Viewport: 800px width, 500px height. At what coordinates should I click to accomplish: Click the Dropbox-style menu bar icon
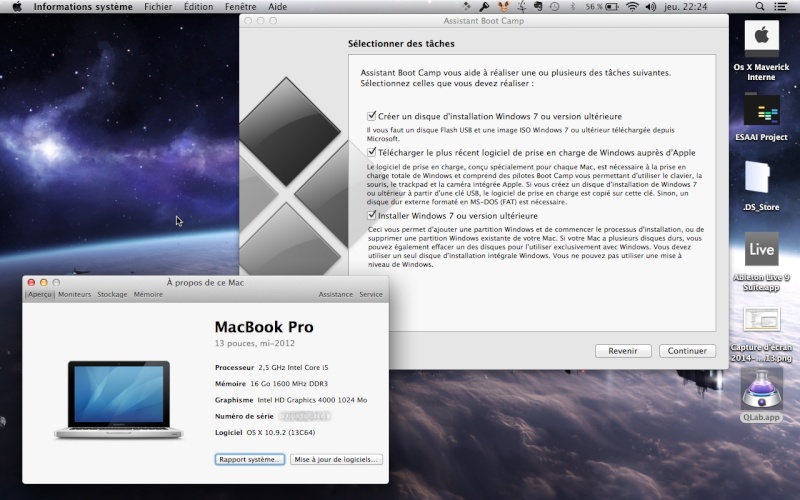[x=466, y=7]
